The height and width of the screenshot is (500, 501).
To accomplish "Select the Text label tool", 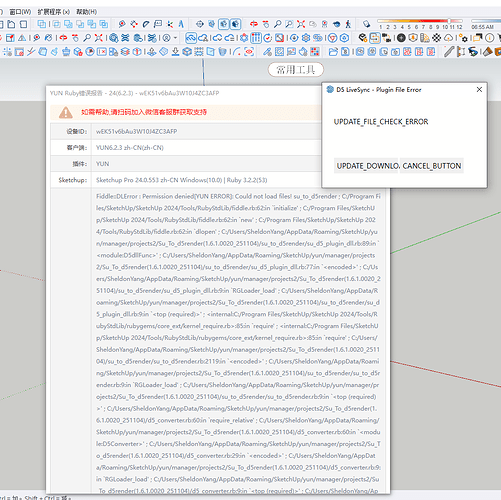I will (x=158, y=24).
